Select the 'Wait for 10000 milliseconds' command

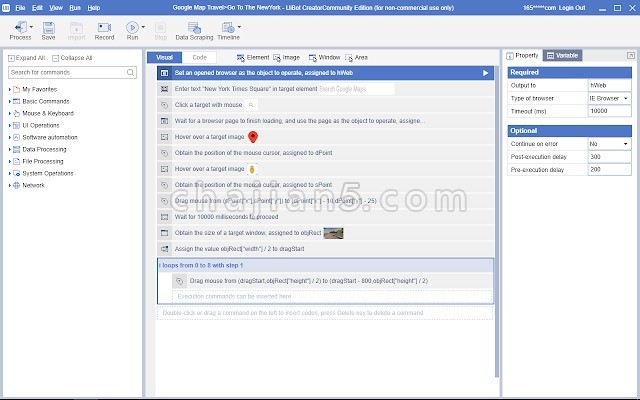coord(325,217)
